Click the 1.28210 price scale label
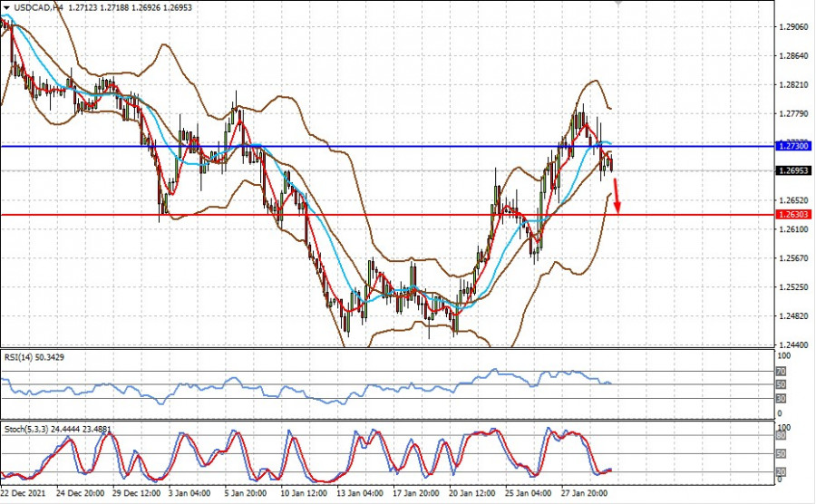 [793, 85]
